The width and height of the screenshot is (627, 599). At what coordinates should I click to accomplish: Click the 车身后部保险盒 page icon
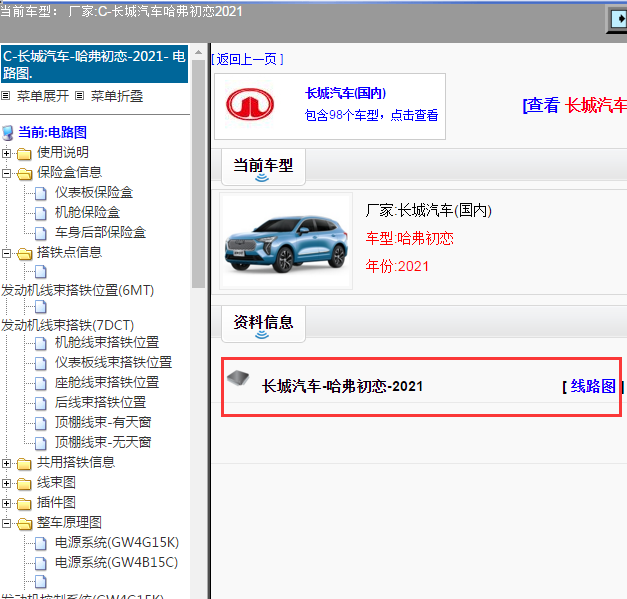click(40, 234)
